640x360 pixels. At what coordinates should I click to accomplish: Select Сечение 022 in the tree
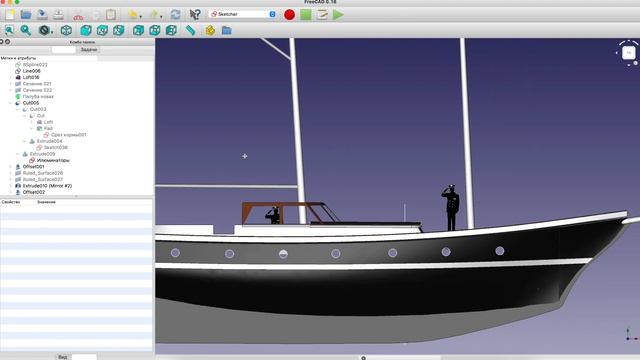tap(37, 90)
